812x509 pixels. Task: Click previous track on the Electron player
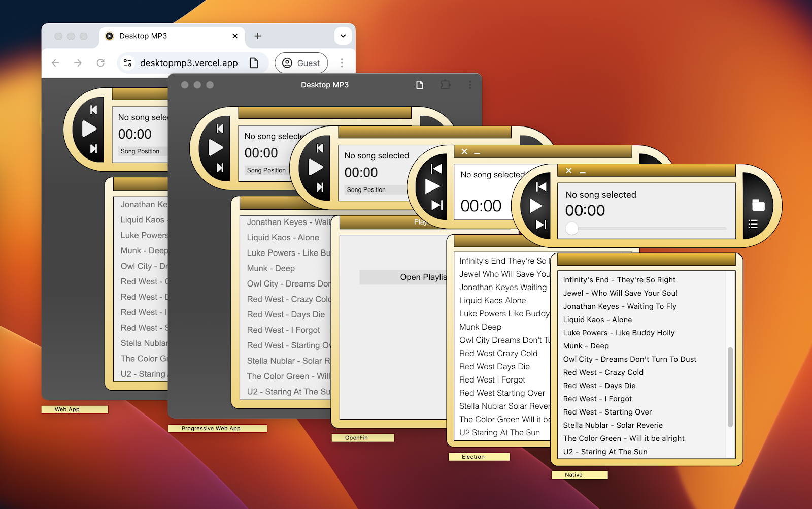(x=436, y=169)
